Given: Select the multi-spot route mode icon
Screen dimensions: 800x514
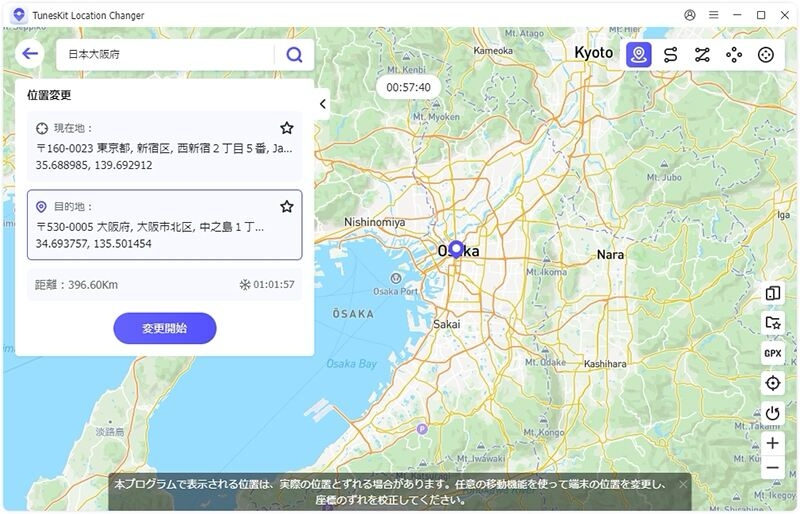Looking at the screenshot, I should click(x=702, y=55).
